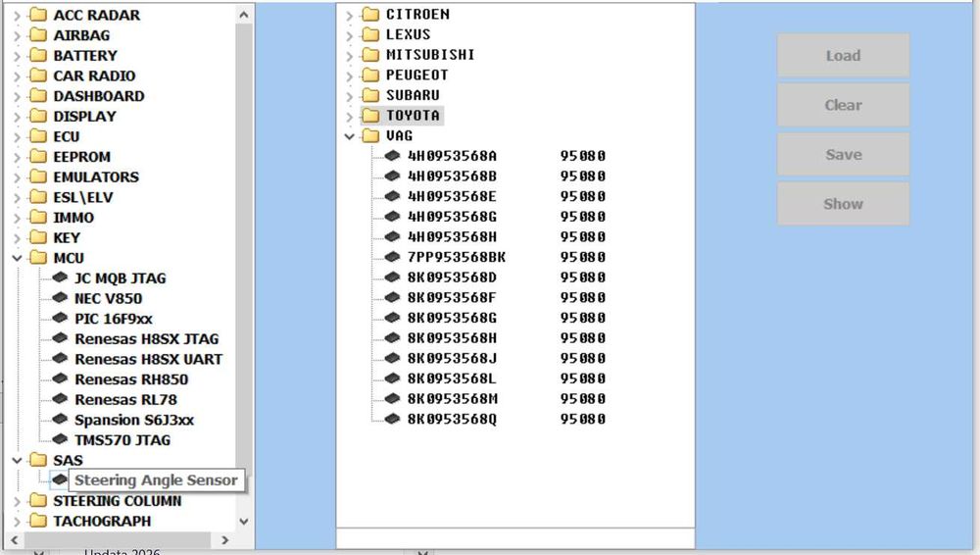Collapse the SAS folder
980x555 pixels.
point(17,461)
